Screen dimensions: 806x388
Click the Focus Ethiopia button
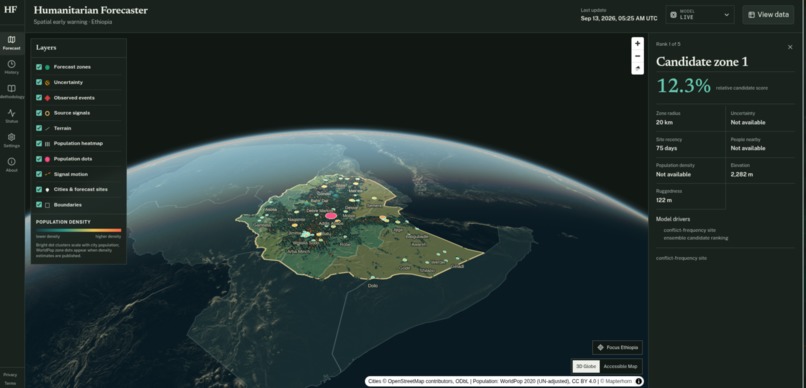pos(617,347)
